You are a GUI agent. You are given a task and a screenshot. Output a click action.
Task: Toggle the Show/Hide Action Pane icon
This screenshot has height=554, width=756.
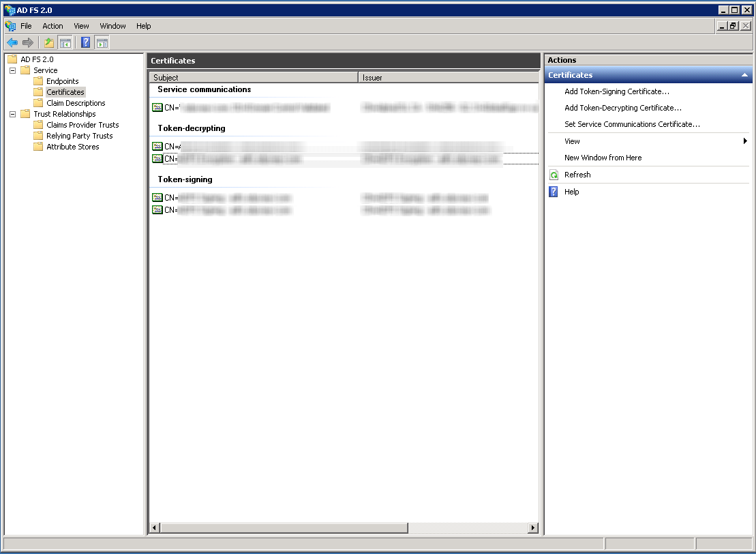(102, 42)
